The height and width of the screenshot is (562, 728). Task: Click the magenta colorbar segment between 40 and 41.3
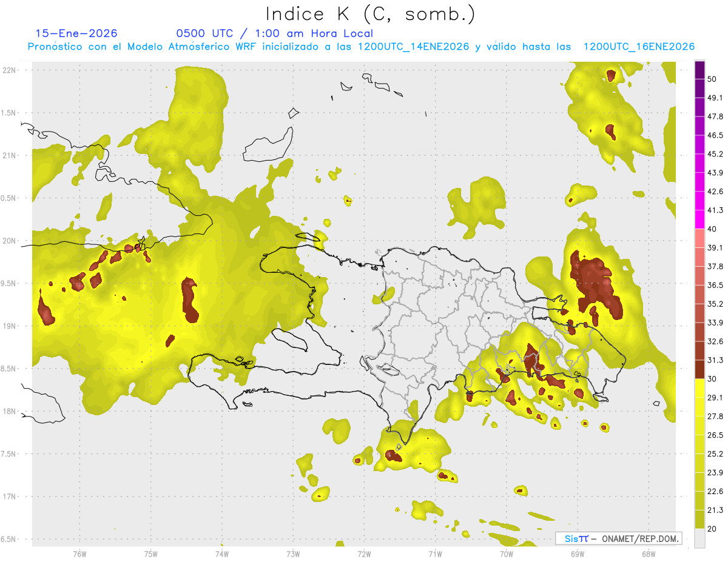coord(699,220)
